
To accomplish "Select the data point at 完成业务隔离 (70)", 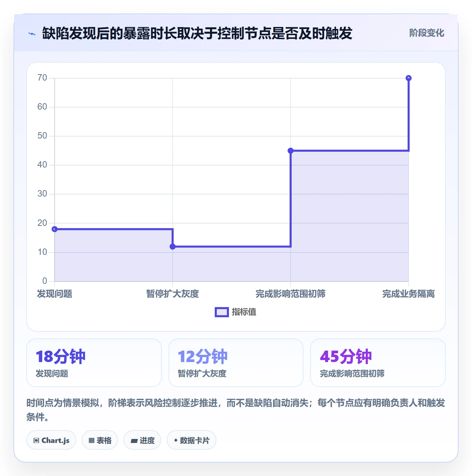I will pos(409,78).
